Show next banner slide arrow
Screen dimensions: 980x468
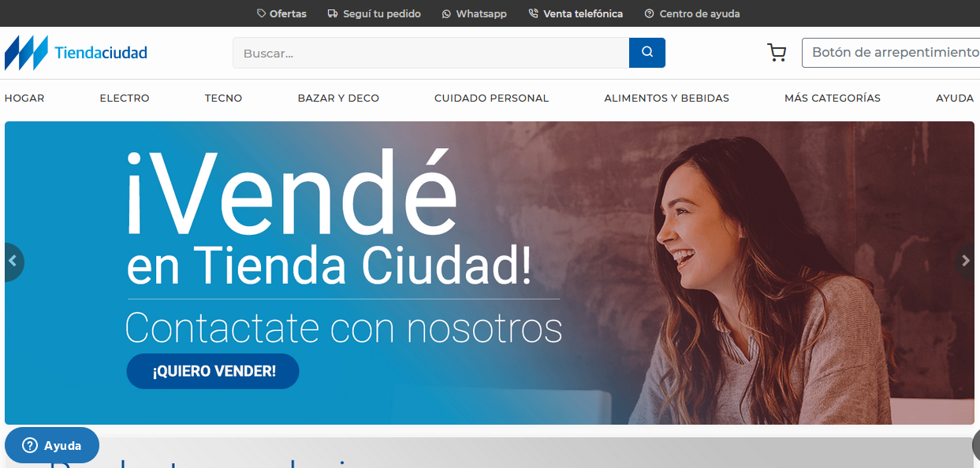click(967, 262)
